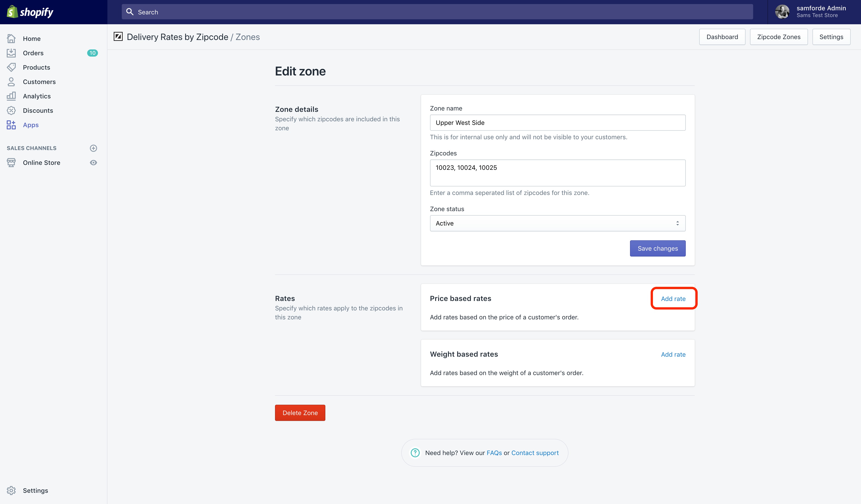The width and height of the screenshot is (861, 504).
Task: Click the Products tag icon
Action: point(11,67)
